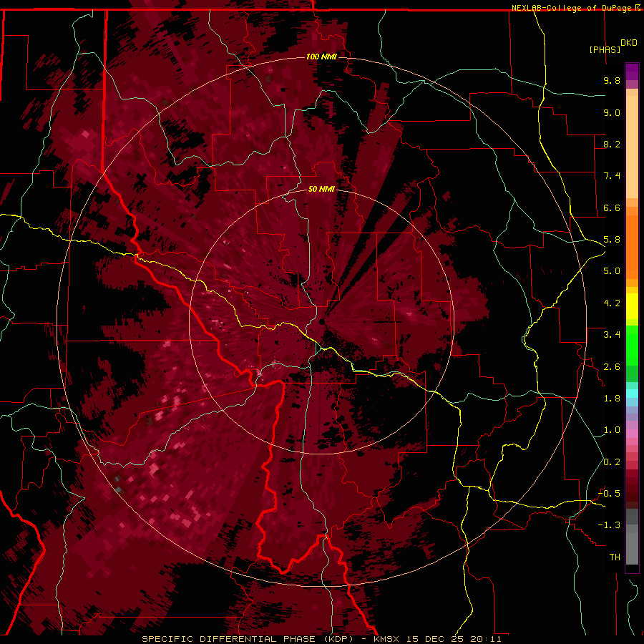Click the 3.4 legend value
This screenshot has width=644, height=644.
point(612,335)
